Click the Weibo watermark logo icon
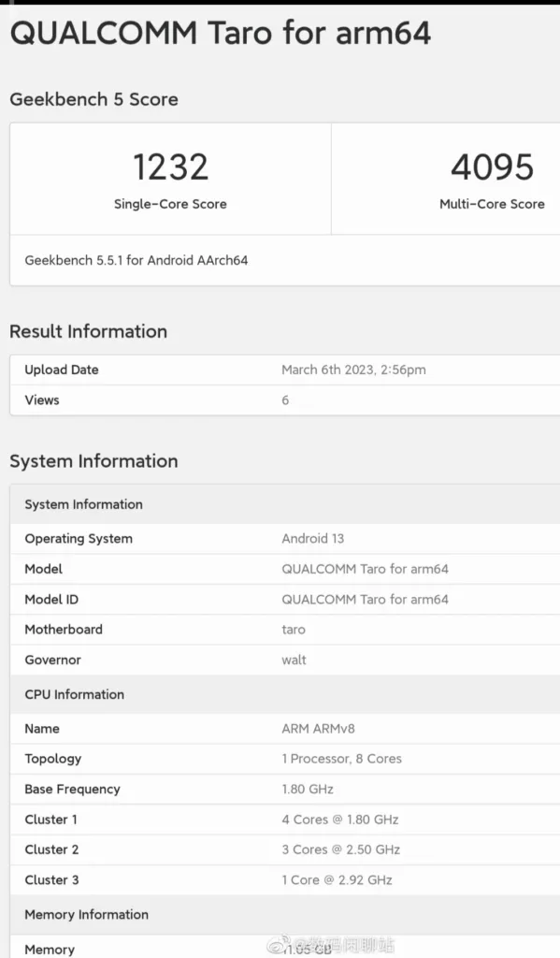This screenshot has width=560, height=958. (x=278, y=946)
